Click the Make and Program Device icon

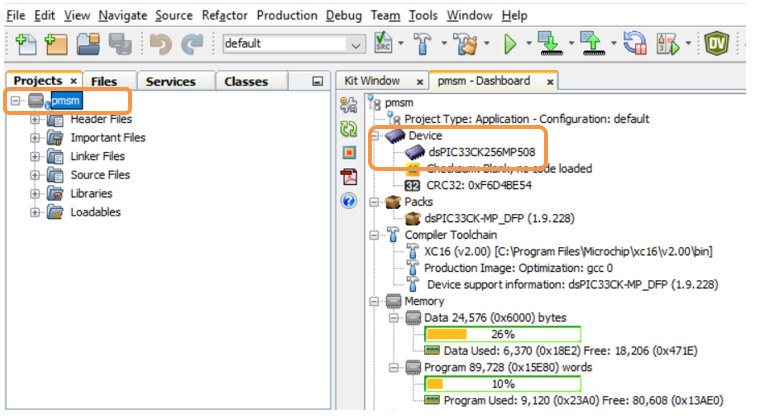pos(550,44)
